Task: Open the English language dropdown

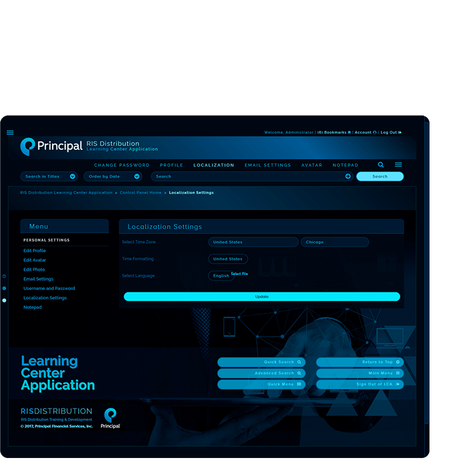Action: click(x=221, y=276)
